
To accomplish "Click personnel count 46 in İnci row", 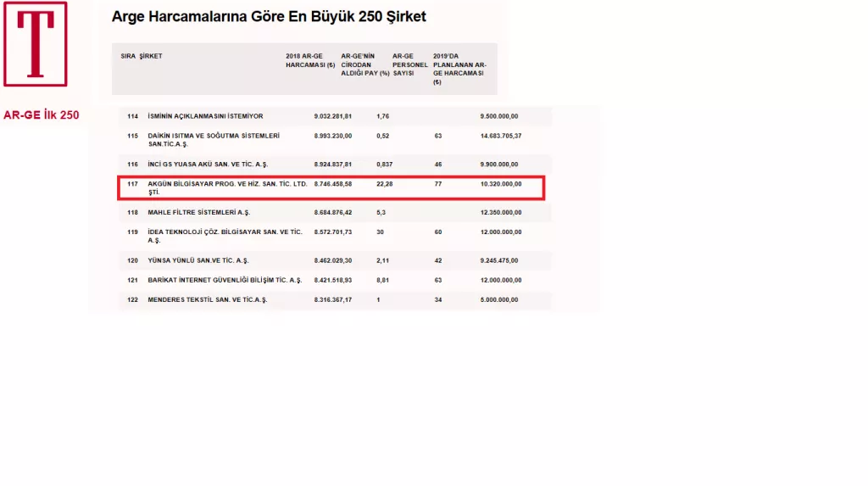I will pyautogui.click(x=438, y=165).
